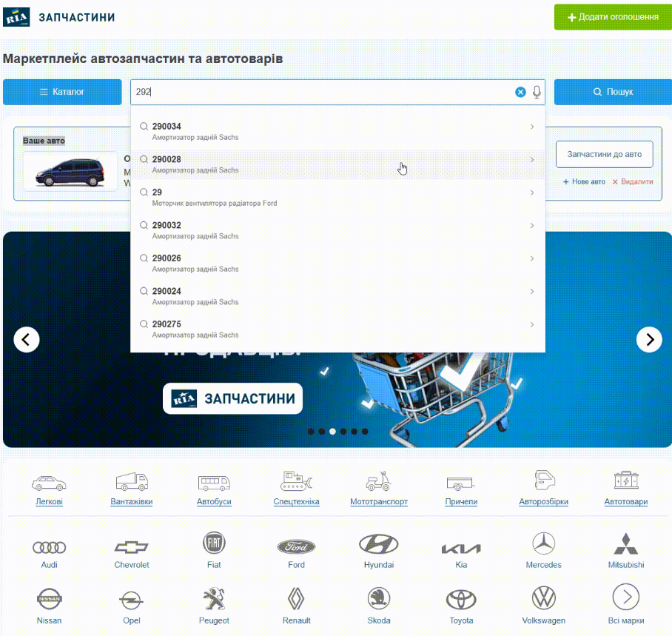
Task: Click the Видалити link
Action: [x=633, y=182]
